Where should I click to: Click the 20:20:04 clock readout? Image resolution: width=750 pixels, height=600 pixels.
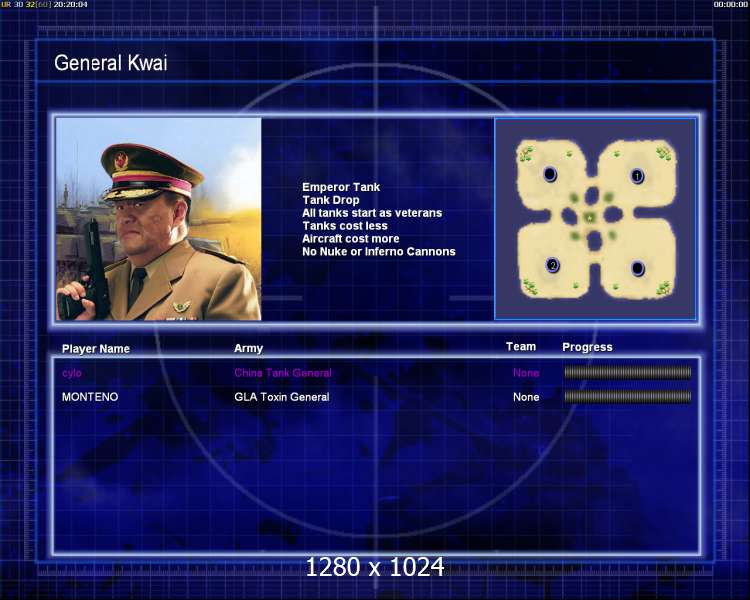[x=70, y=4]
